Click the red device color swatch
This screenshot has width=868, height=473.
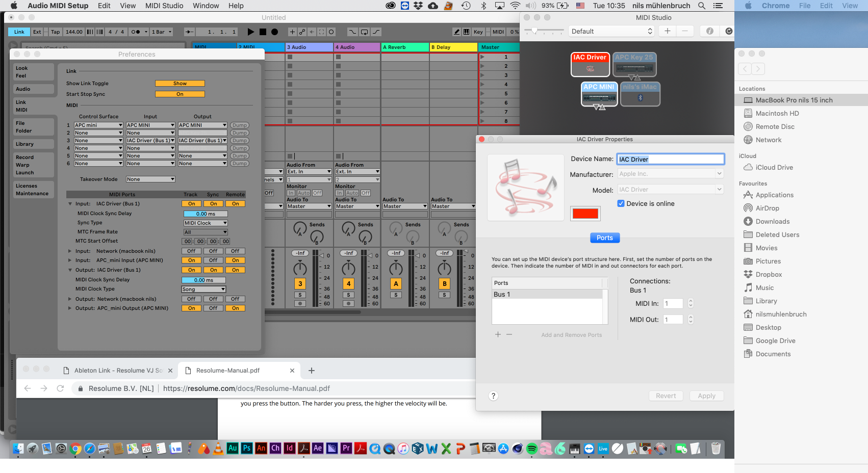coord(585,214)
